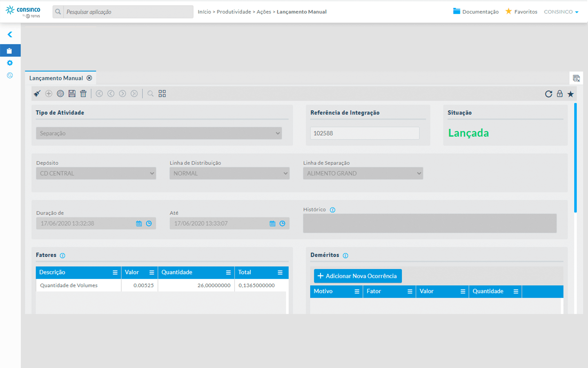Expand the Tipo de Atividade dropdown
588x368 pixels.
pyautogui.click(x=159, y=133)
